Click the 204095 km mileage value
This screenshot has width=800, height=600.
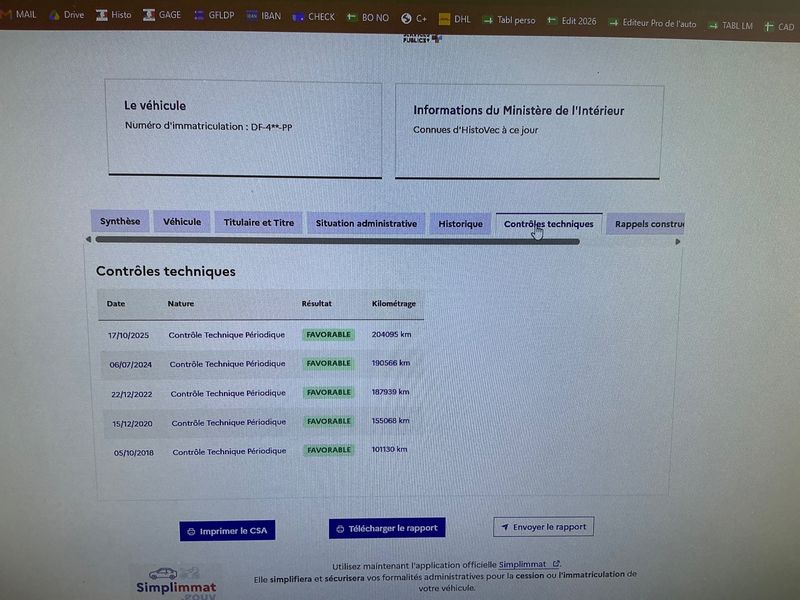point(391,334)
